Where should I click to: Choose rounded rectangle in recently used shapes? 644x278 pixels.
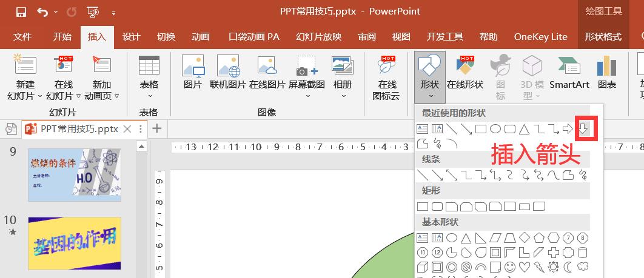[510, 130]
